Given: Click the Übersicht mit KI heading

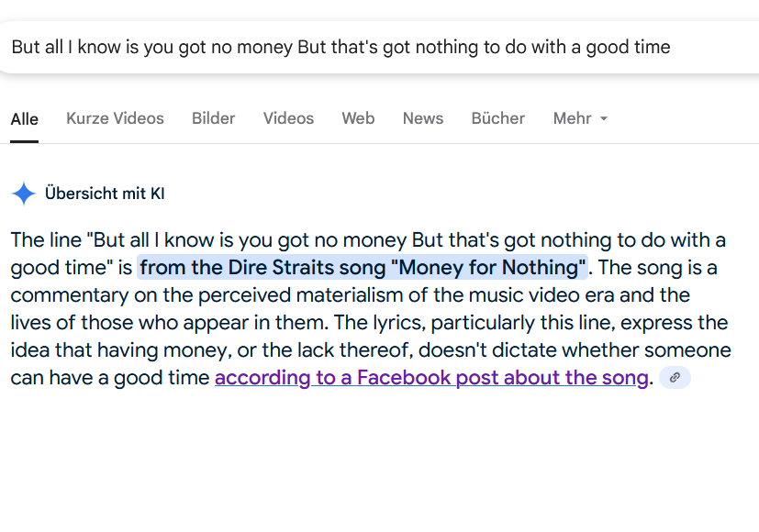Looking at the screenshot, I should [105, 194].
